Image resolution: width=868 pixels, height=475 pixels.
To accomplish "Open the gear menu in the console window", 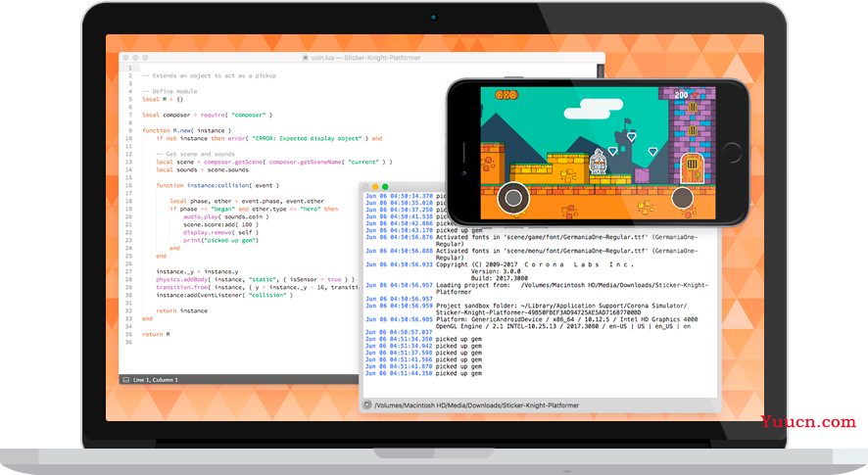I will [x=367, y=405].
